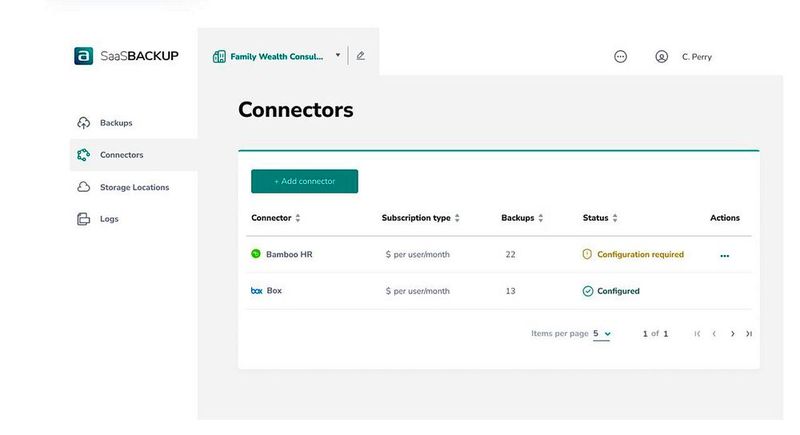Open the Bamboo HR connector link

(289, 254)
